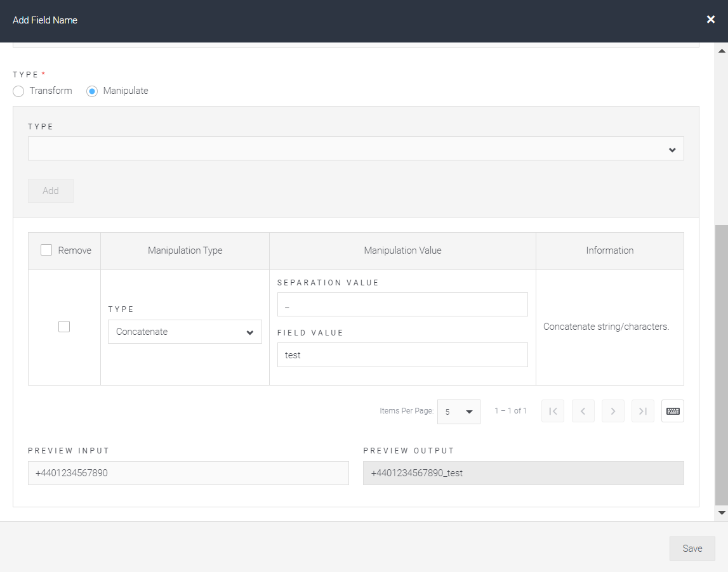Check the Remove header checkbox

46,250
